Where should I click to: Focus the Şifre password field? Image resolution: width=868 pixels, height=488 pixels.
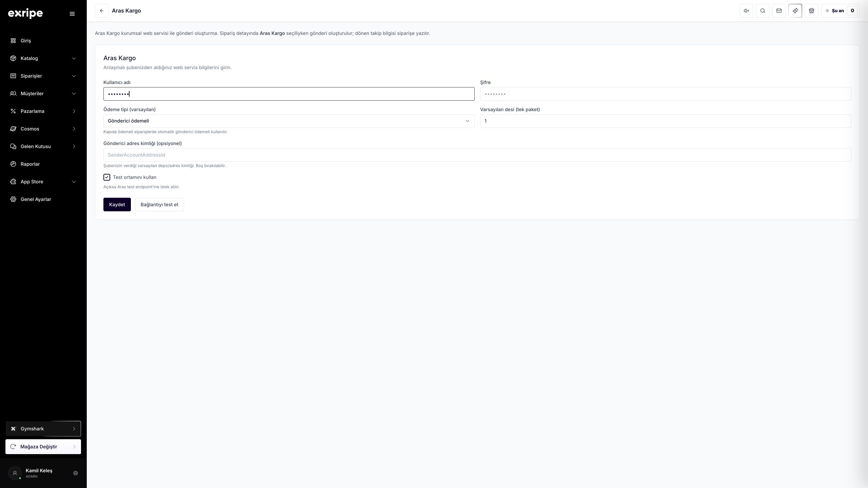pos(665,94)
